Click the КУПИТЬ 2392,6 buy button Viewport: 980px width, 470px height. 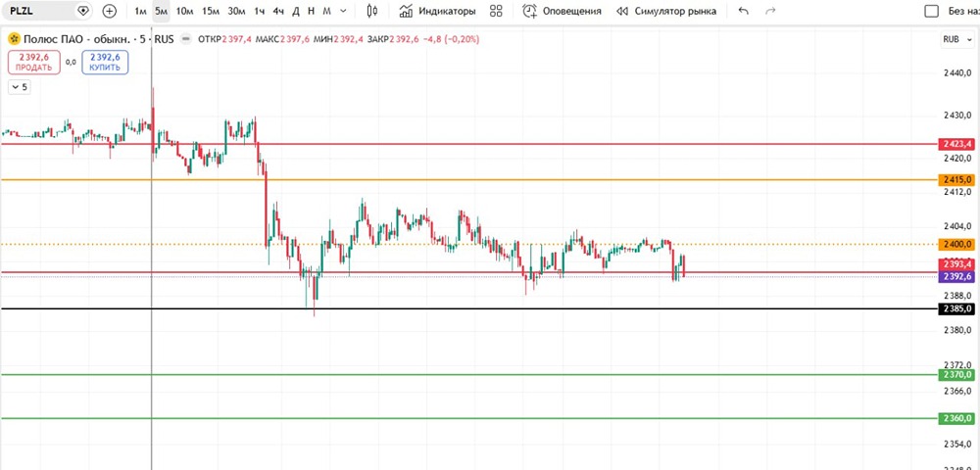point(105,63)
